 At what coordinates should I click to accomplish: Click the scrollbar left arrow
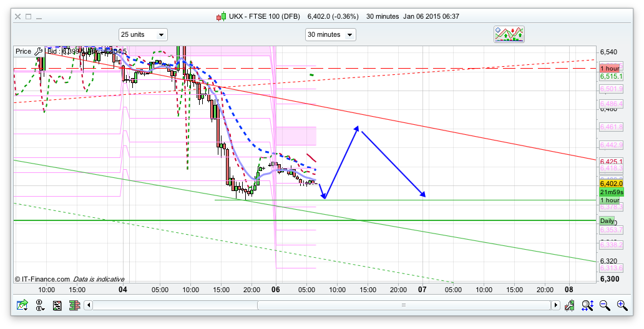(x=89, y=305)
